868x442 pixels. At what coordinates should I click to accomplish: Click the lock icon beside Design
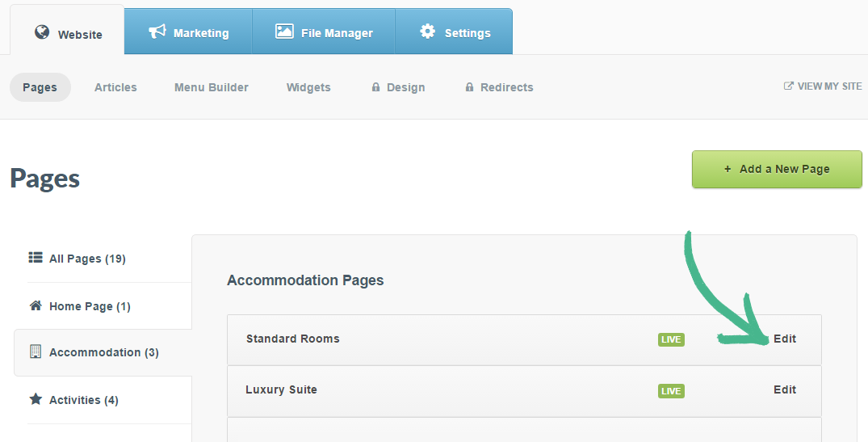point(375,87)
